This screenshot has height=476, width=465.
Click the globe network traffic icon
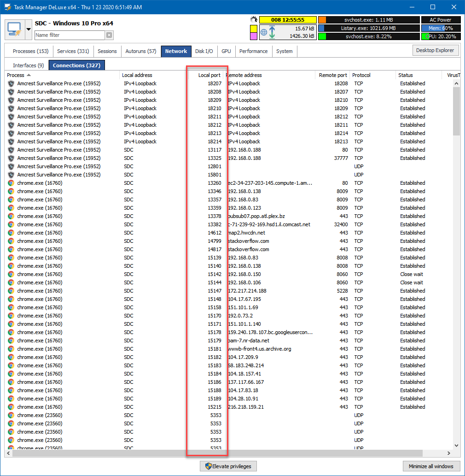click(x=264, y=32)
